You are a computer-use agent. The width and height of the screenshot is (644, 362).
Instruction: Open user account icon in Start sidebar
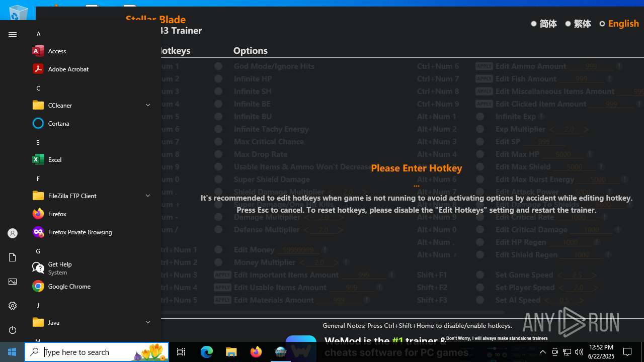[13, 233]
